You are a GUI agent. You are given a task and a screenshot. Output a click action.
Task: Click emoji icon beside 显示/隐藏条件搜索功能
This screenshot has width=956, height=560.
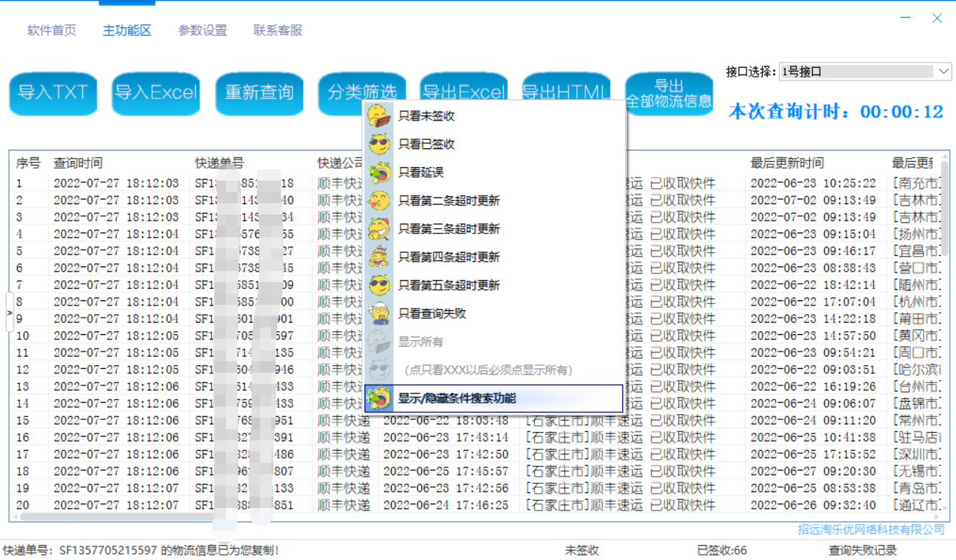tap(378, 398)
